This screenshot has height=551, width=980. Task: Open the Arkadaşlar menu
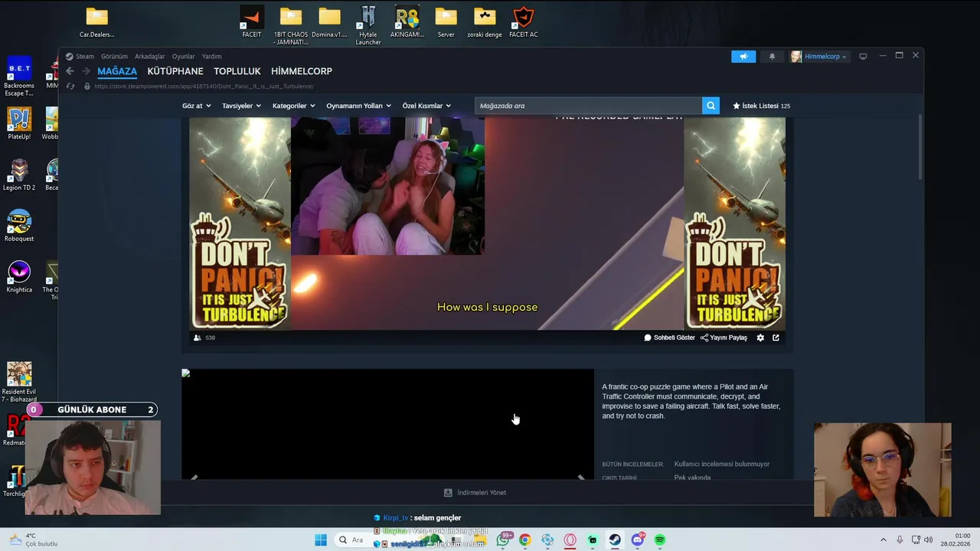(150, 57)
